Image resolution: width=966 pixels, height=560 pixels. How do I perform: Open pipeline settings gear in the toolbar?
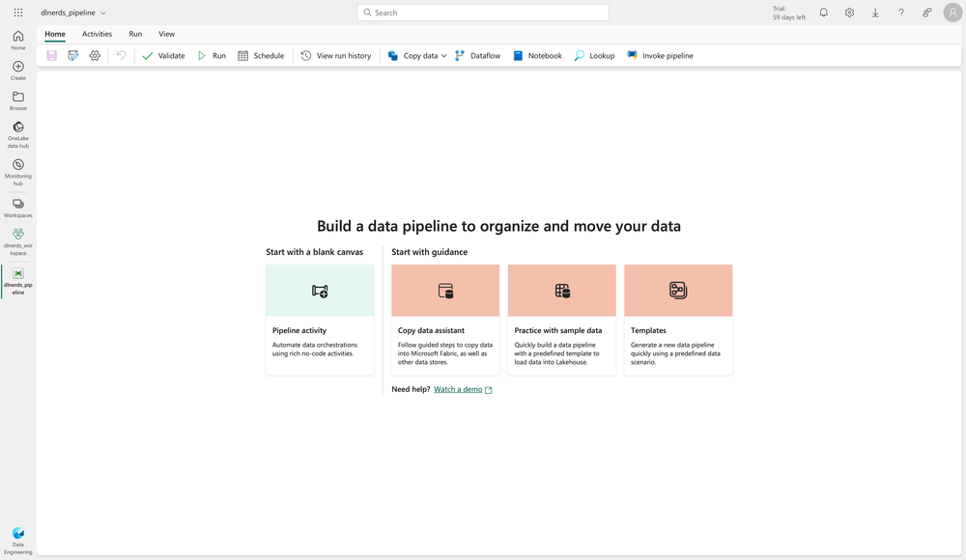pyautogui.click(x=94, y=55)
